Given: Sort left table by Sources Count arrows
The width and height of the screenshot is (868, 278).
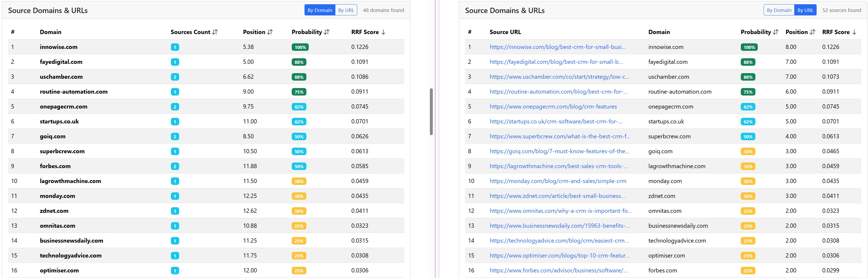Looking at the screenshot, I should point(215,32).
